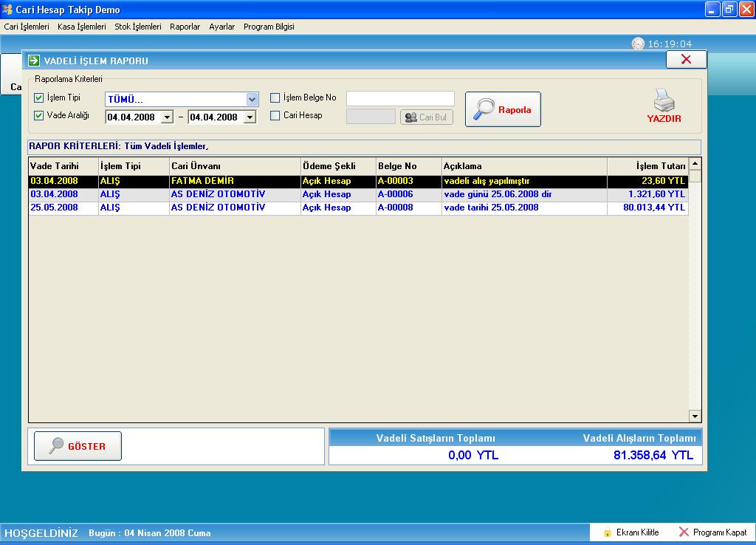Open the Raporlar menu

click(185, 27)
